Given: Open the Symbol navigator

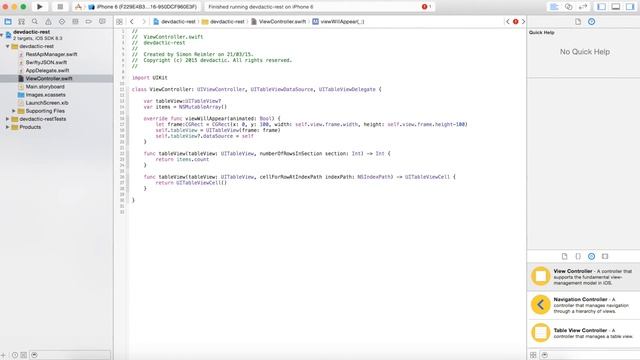Looking at the screenshot, I should click(21, 22).
